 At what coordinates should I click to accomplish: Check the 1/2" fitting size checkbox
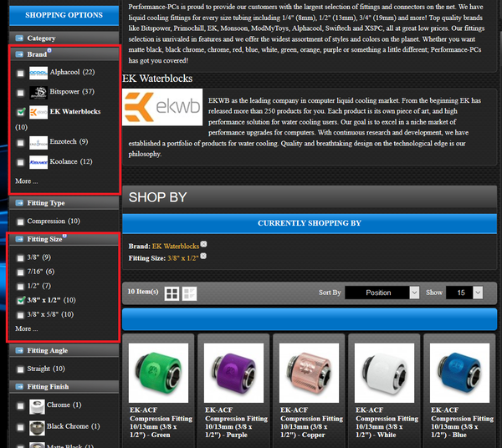tap(20, 287)
